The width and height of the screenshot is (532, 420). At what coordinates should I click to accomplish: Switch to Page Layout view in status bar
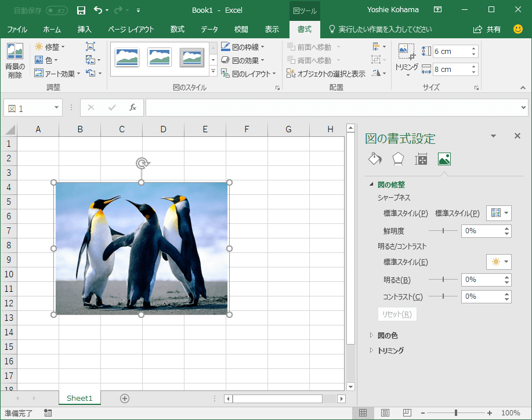(385, 413)
